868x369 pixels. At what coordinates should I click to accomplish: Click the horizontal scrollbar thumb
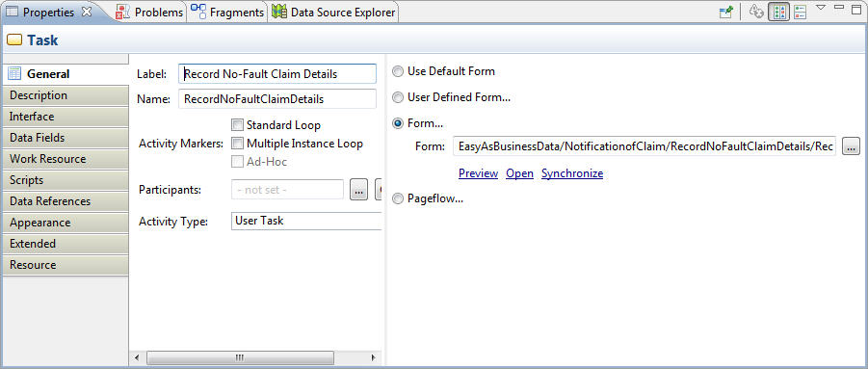coord(240,358)
